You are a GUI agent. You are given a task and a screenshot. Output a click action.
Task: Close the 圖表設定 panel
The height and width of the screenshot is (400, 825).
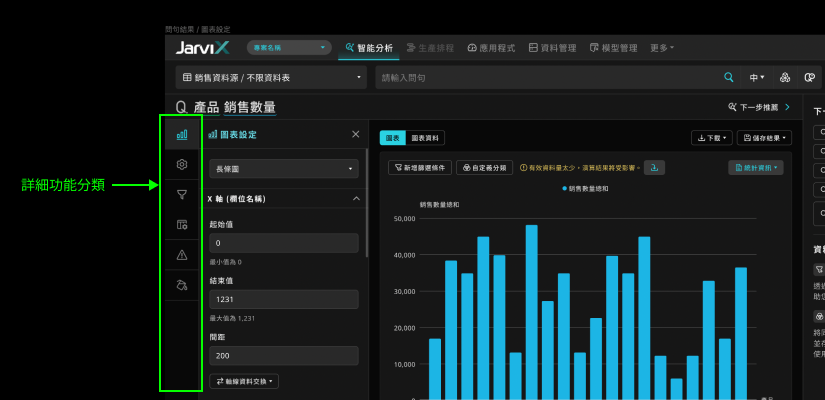click(356, 134)
